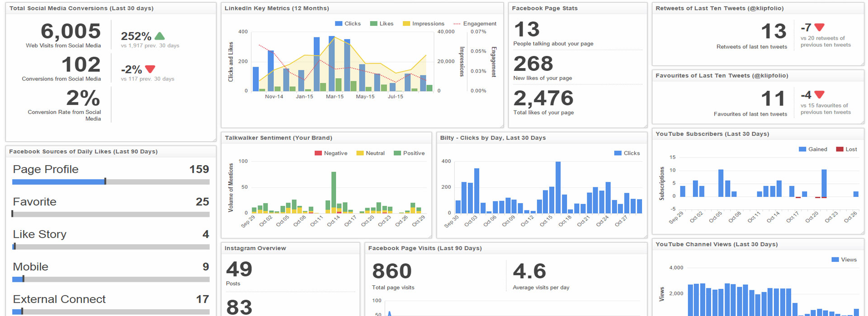Click the 11 favourites value

(773, 98)
